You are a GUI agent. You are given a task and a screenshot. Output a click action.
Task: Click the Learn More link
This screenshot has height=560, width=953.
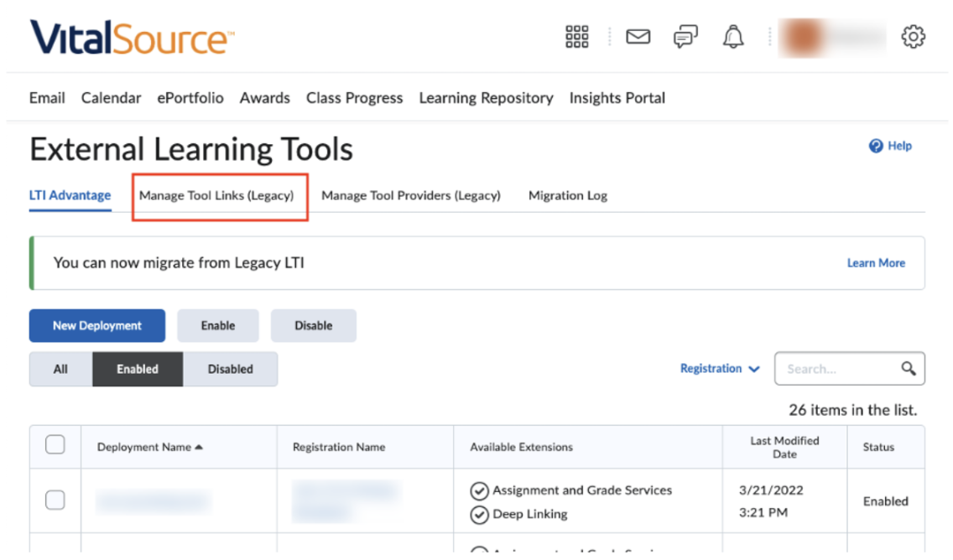876,262
